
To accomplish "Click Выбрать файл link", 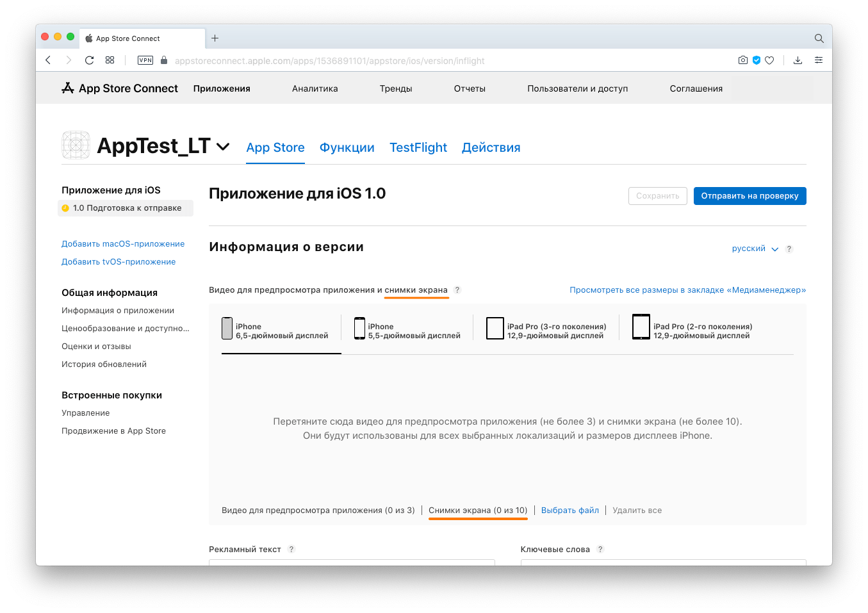I will [x=570, y=511].
